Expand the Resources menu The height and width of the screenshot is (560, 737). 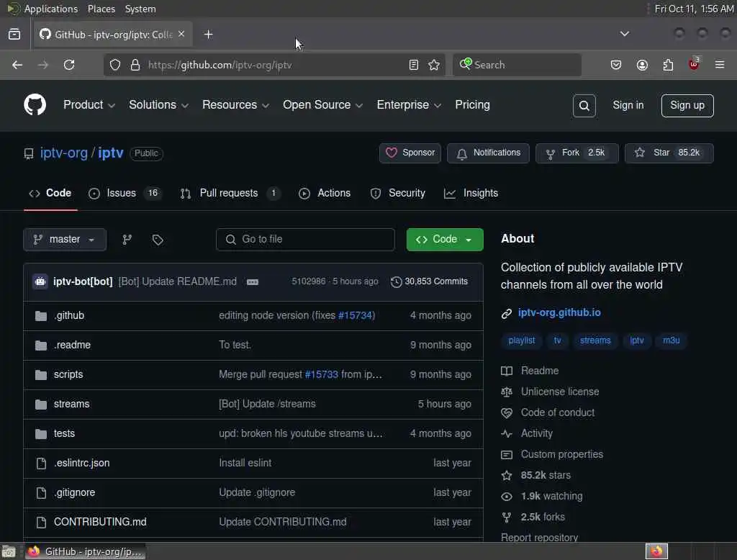click(x=235, y=105)
